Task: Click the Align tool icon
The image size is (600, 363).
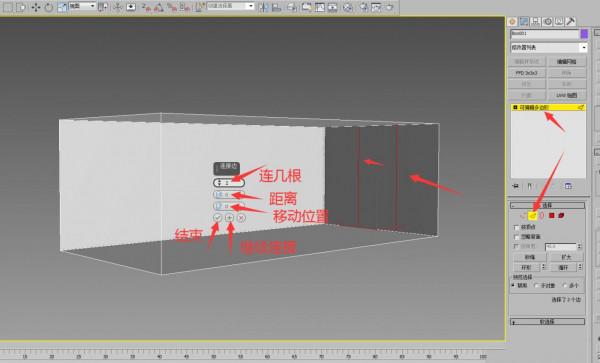Action: point(276,7)
